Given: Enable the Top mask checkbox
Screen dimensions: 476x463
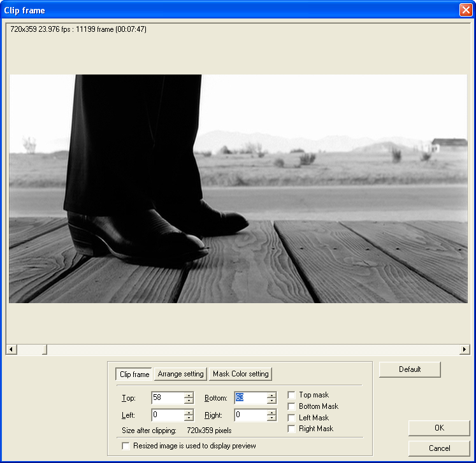Looking at the screenshot, I should 291,395.
